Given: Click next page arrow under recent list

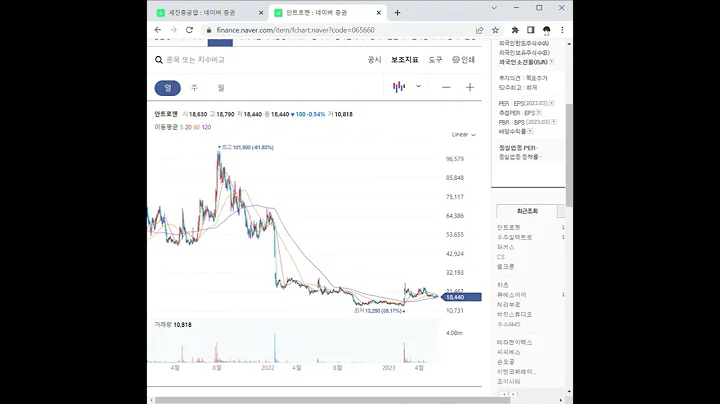Looking at the screenshot, I should tap(513, 394).
